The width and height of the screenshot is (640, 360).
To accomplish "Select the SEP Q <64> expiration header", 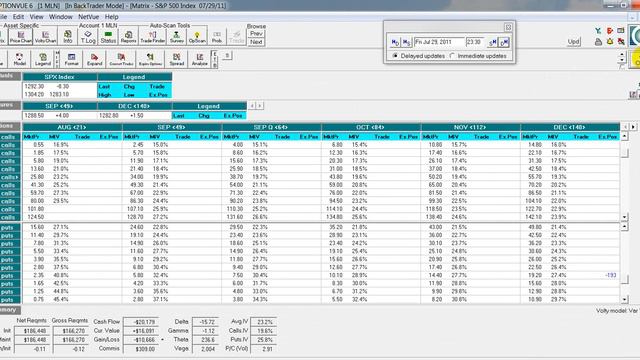I will pos(271,127).
